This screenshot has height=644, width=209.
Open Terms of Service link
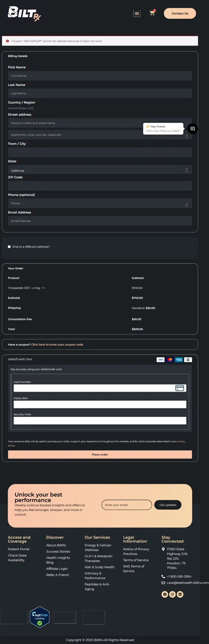pyautogui.click(x=136, y=560)
